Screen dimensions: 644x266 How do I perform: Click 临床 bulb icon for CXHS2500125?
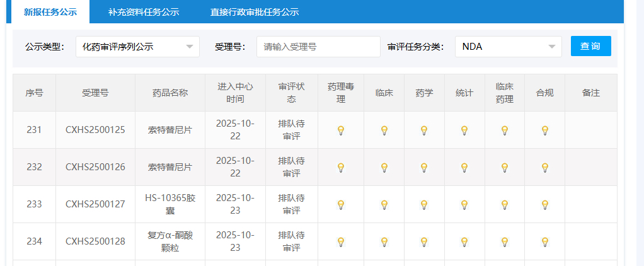tap(384, 130)
